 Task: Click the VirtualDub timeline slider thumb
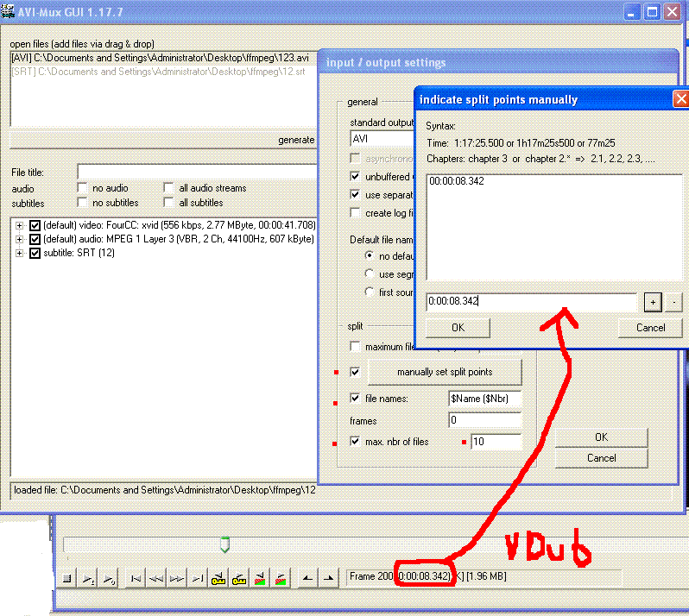tap(224, 544)
